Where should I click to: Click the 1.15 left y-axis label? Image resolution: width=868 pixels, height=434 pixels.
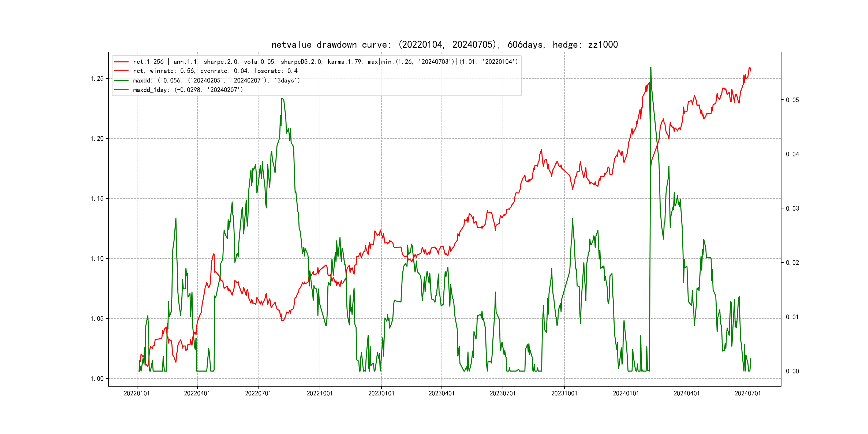[97, 199]
